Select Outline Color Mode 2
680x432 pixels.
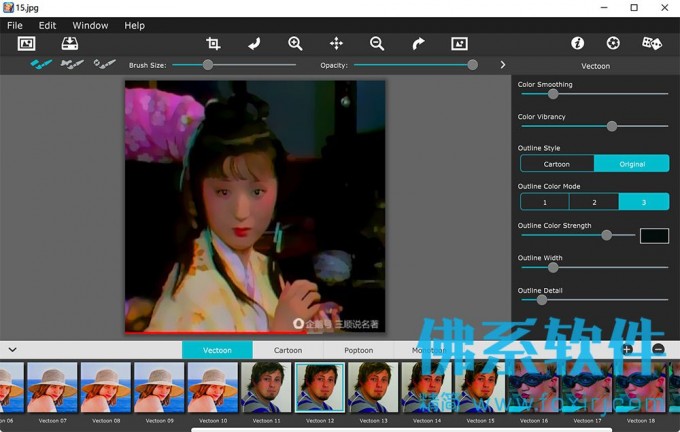pos(594,202)
